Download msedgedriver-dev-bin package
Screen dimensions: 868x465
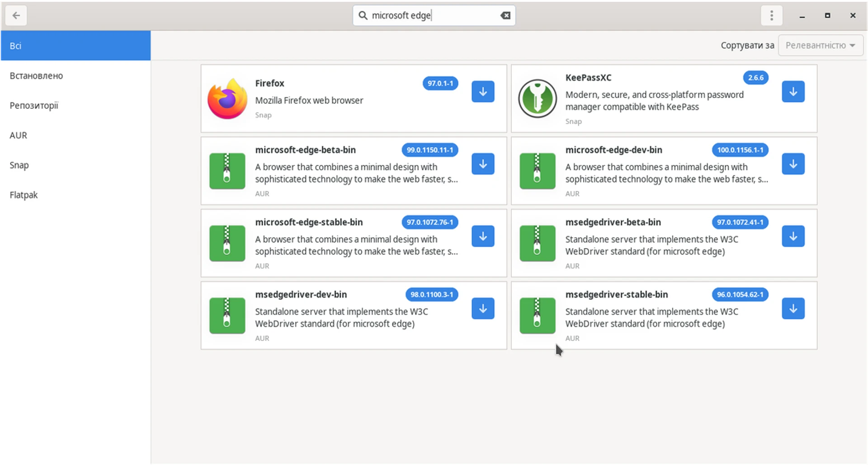(x=483, y=309)
